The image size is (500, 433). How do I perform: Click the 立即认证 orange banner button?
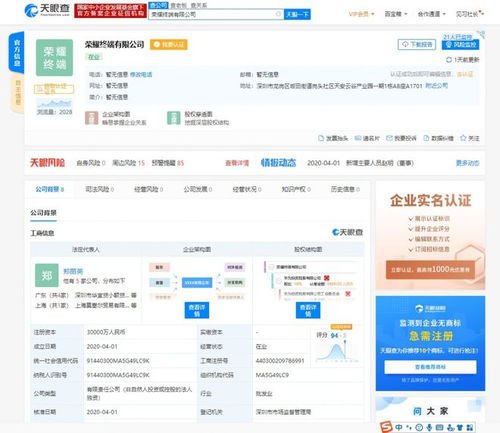coord(430,270)
